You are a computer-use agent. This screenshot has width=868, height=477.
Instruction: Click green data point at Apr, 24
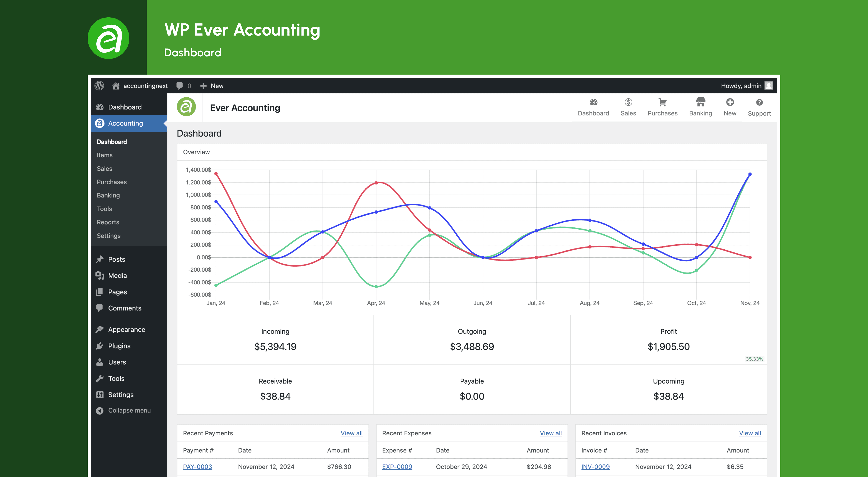point(376,287)
